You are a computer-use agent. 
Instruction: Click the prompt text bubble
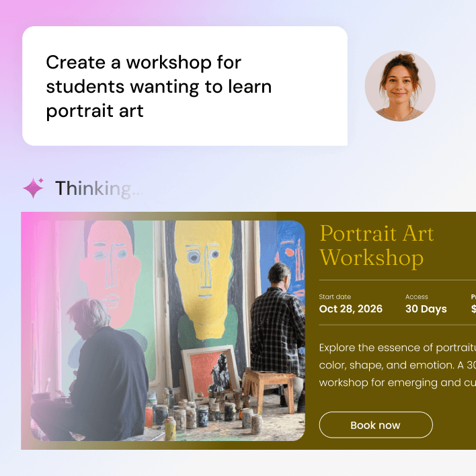(185, 86)
